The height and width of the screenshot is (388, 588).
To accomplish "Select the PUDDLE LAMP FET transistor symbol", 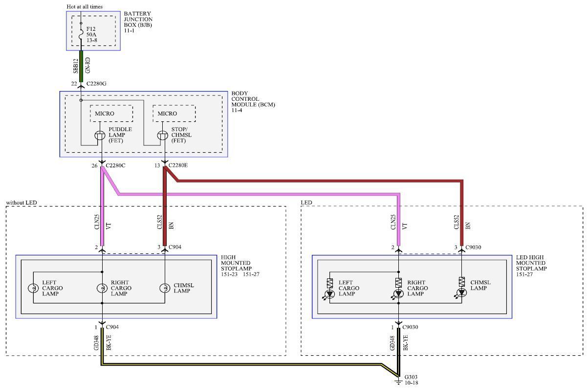I will point(99,135).
